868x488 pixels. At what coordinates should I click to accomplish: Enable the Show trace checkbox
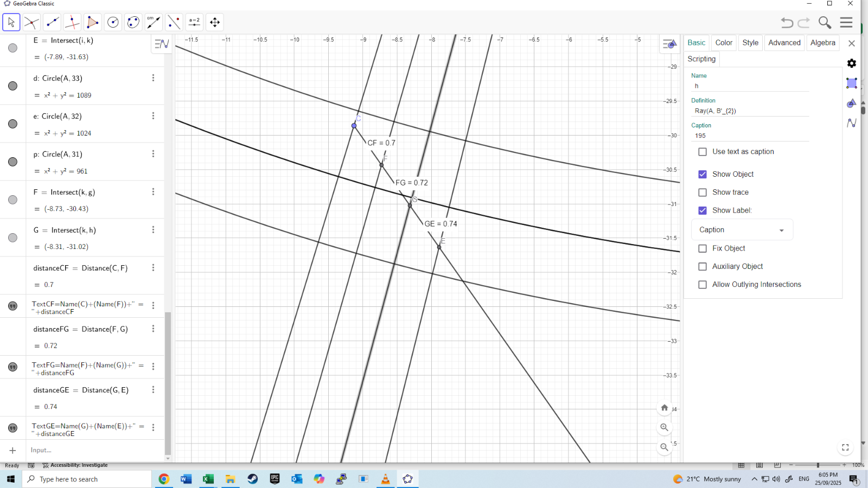point(703,192)
